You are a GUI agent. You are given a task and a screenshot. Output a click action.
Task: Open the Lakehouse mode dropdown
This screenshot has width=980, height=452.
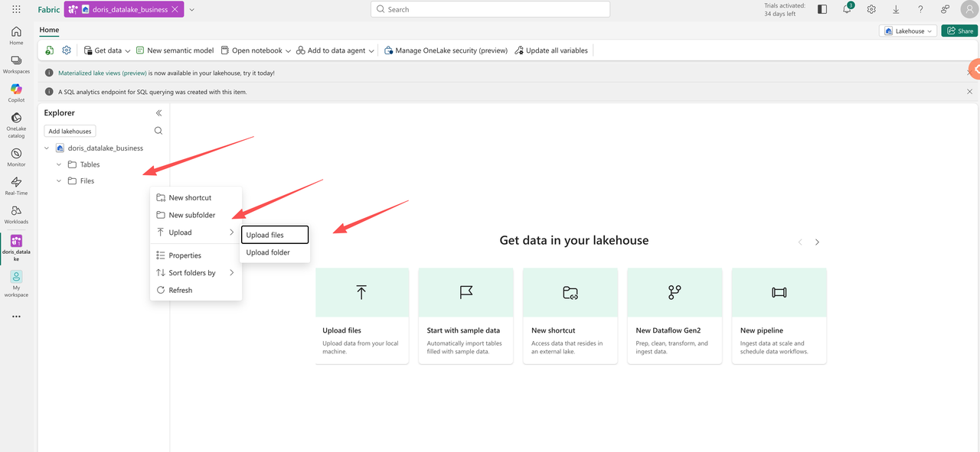(909, 31)
